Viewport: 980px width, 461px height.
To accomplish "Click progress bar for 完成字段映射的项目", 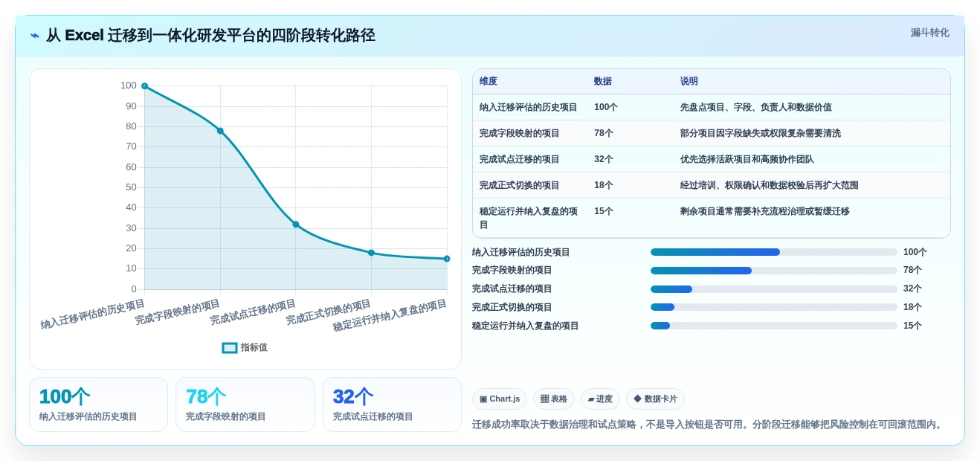I will coord(774,271).
